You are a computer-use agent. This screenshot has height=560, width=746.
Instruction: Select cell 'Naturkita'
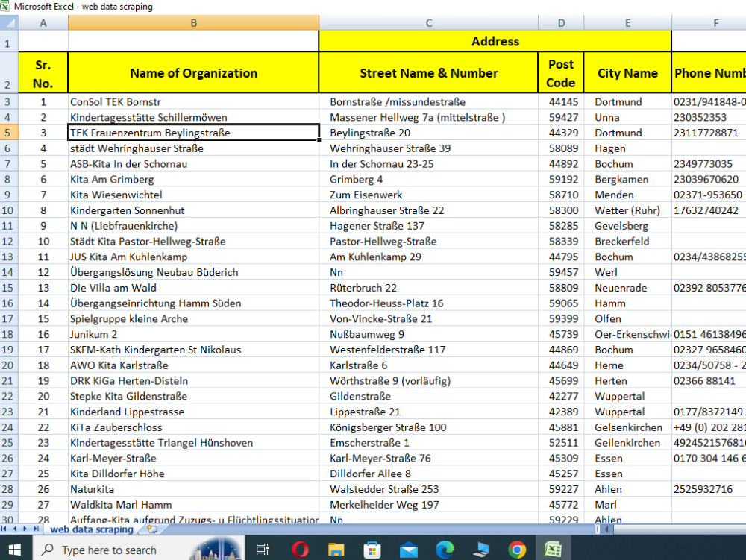193,489
